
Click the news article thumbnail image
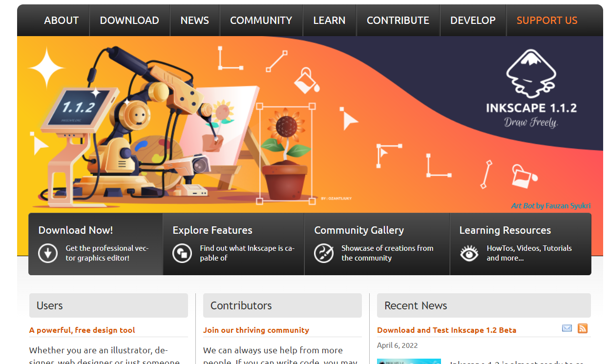[409, 361]
